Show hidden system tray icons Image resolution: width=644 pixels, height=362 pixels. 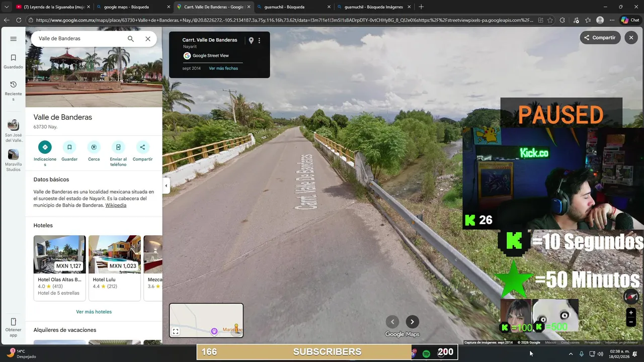(x=571, y=354)
